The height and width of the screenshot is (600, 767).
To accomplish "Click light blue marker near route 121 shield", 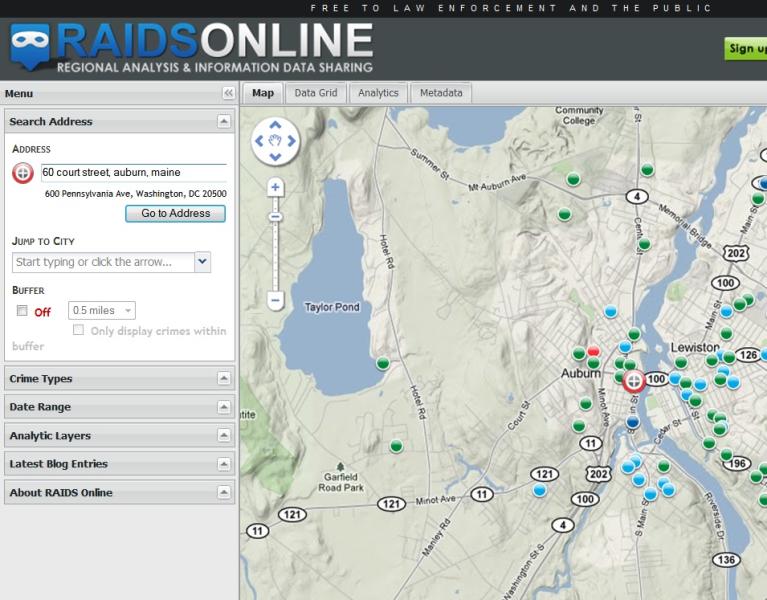I will click(x=540, y=489).
